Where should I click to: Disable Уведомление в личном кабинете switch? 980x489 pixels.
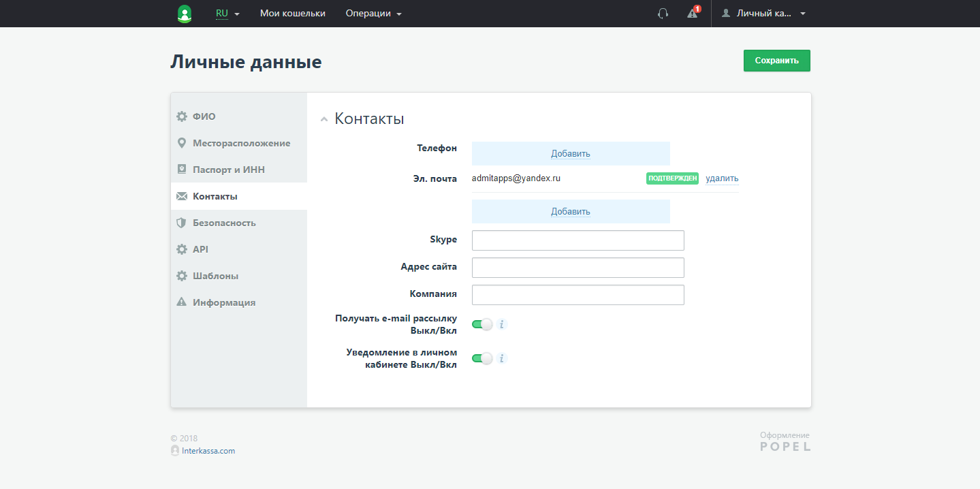(482, 358)
